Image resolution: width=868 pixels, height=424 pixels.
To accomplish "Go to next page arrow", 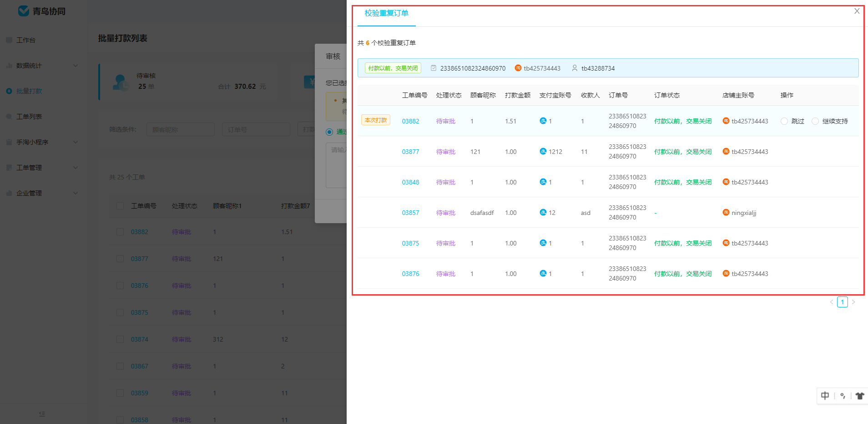I will (x=853, y=302).
